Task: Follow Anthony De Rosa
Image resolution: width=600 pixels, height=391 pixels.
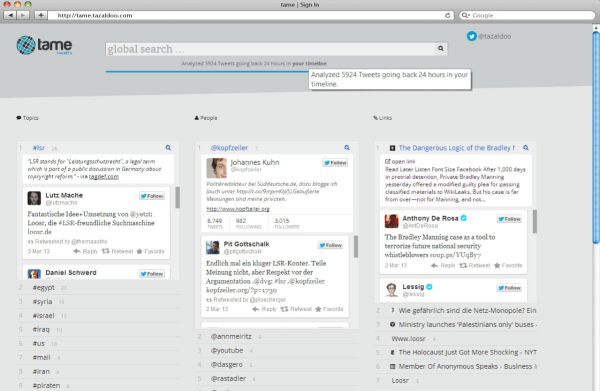Action: point(509,219)
